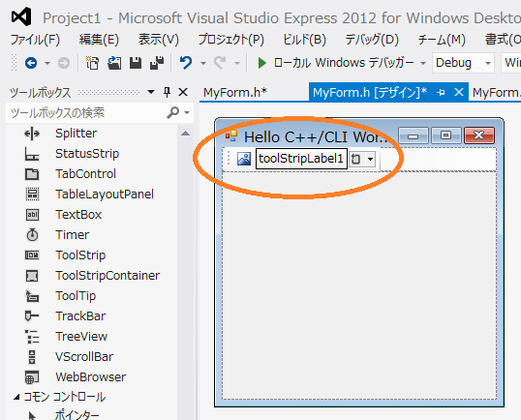Select WebBrowser text in toolbox list
Image resolution: width=521 pixels, height=420 pixels.
coord(91,377)
